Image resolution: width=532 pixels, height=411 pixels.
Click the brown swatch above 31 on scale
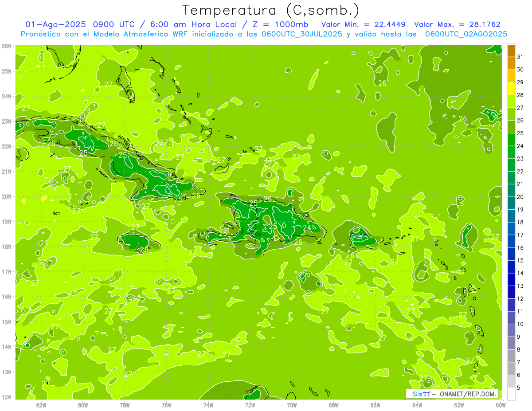click(511, 51)
